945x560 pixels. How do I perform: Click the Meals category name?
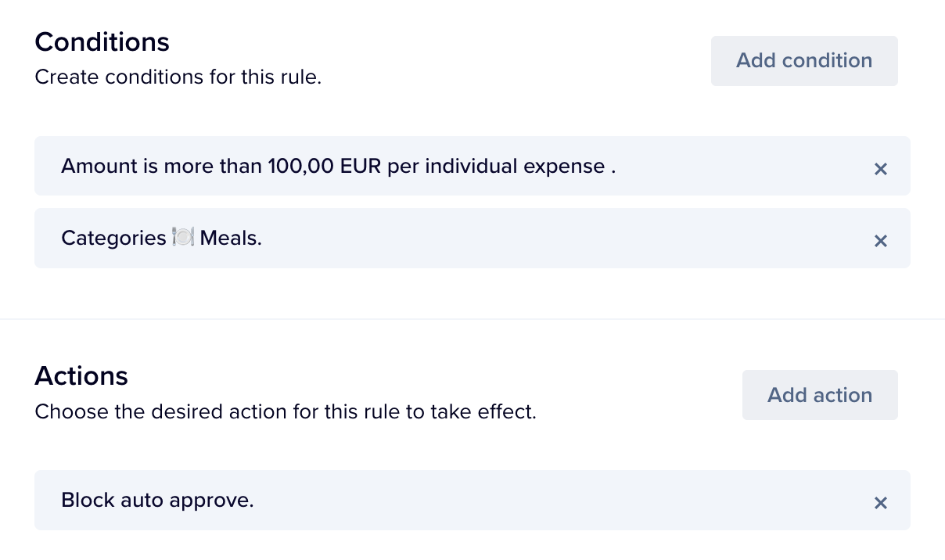tap(231, 238)
